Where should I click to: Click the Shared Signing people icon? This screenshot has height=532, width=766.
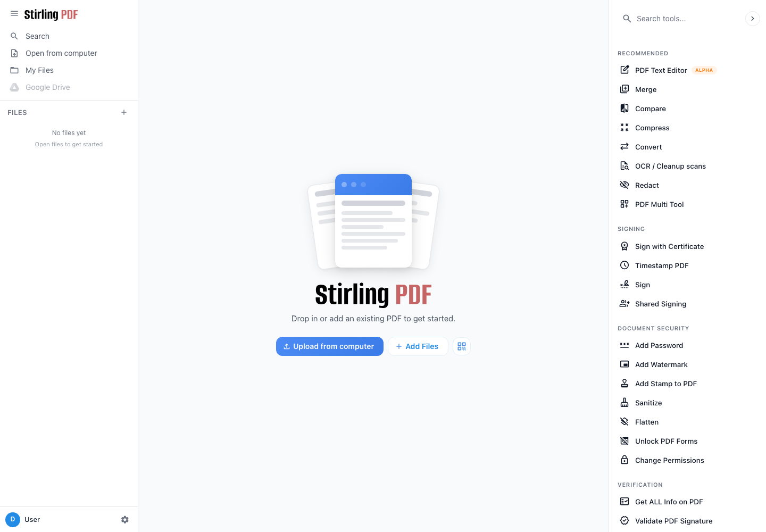coord(625,303)
